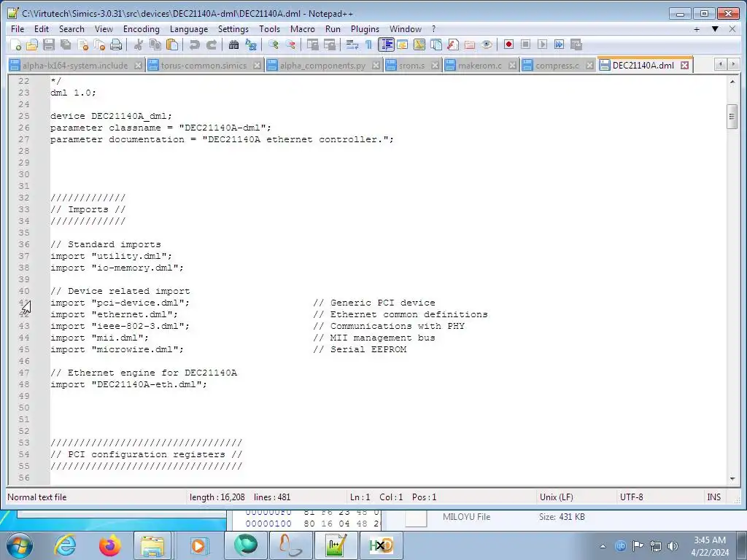Save the current file via toolbar

49,44
